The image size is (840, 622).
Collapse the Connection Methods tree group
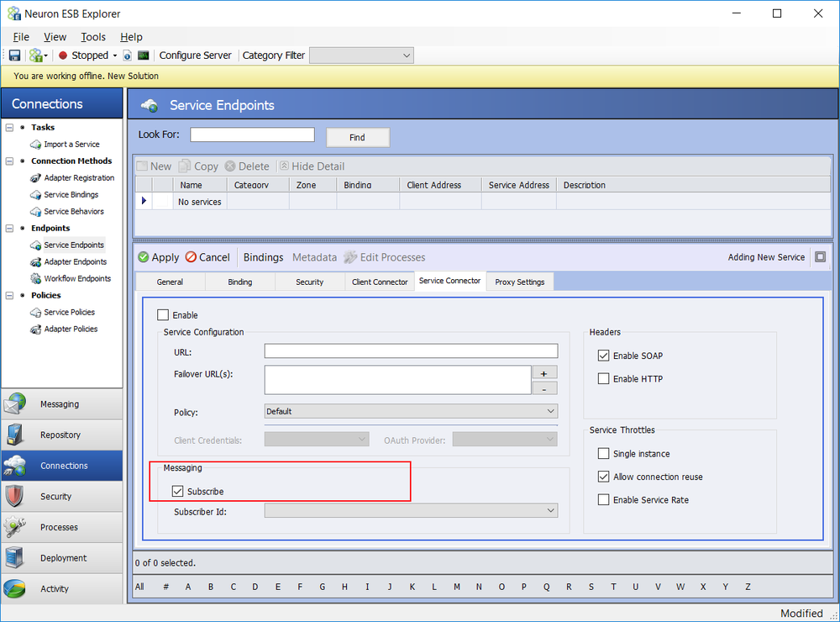[x=9, y=161]
